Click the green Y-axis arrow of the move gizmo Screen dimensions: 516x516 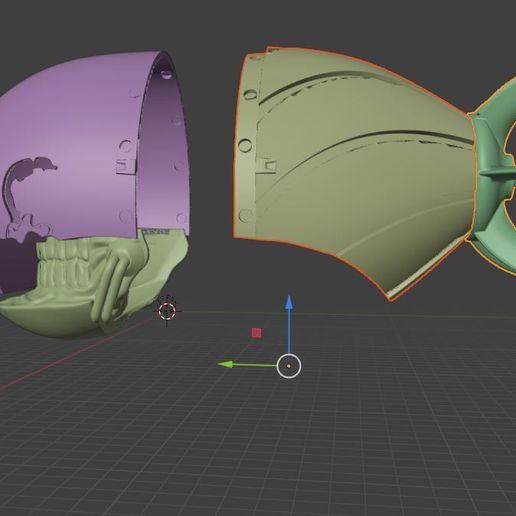247,365
